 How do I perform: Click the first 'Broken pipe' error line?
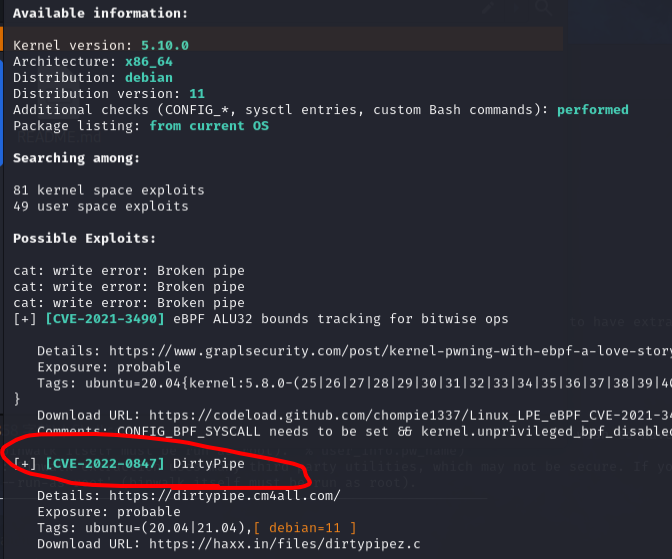coord(129,271)
